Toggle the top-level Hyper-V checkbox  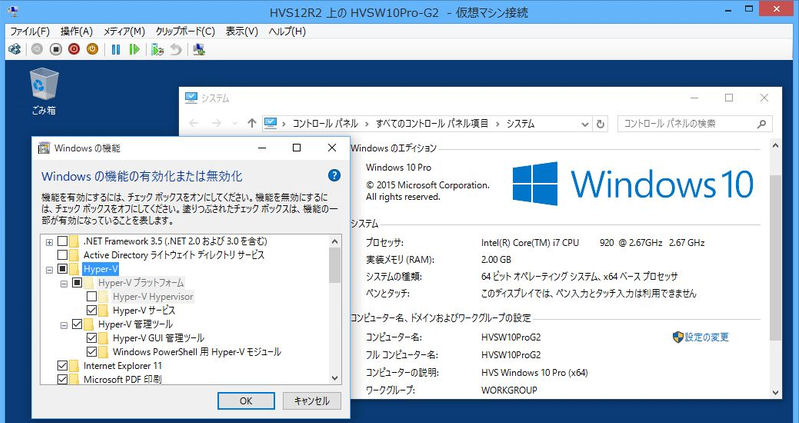[62, 269]
